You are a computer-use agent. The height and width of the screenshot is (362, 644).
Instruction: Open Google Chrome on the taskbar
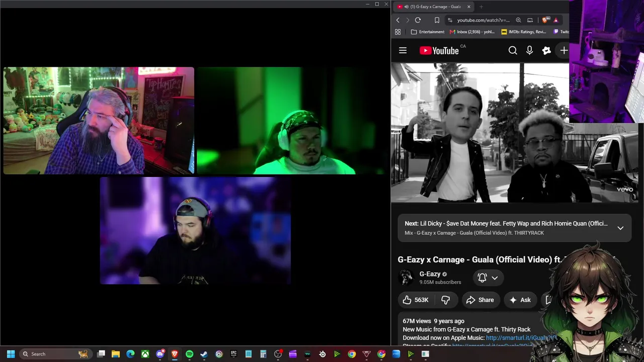[352, 354]
